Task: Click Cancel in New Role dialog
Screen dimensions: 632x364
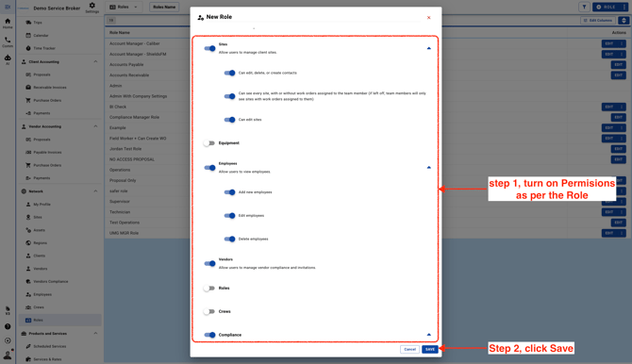Action: 410,349
